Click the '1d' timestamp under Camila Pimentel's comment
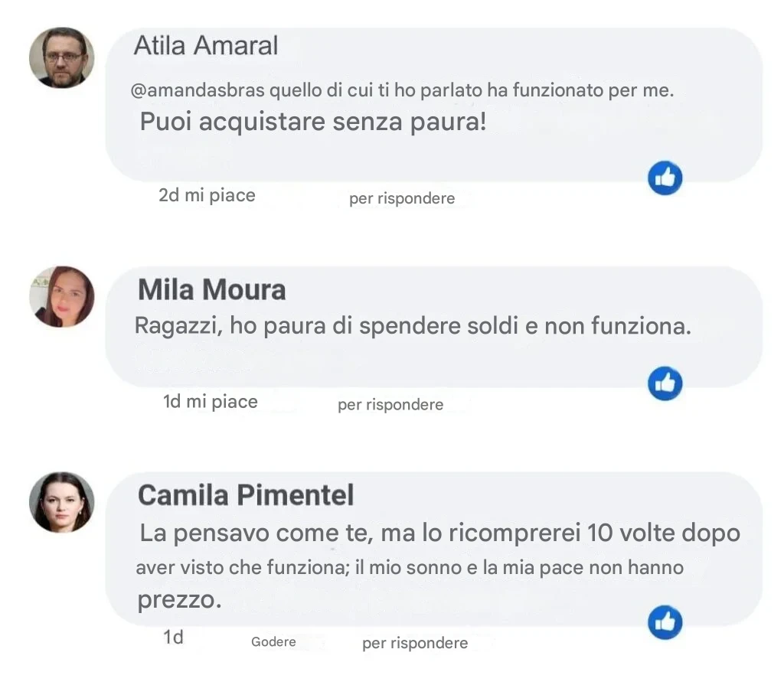The height and width of the screenshot is (685, 784). click(x=173, y=637)
